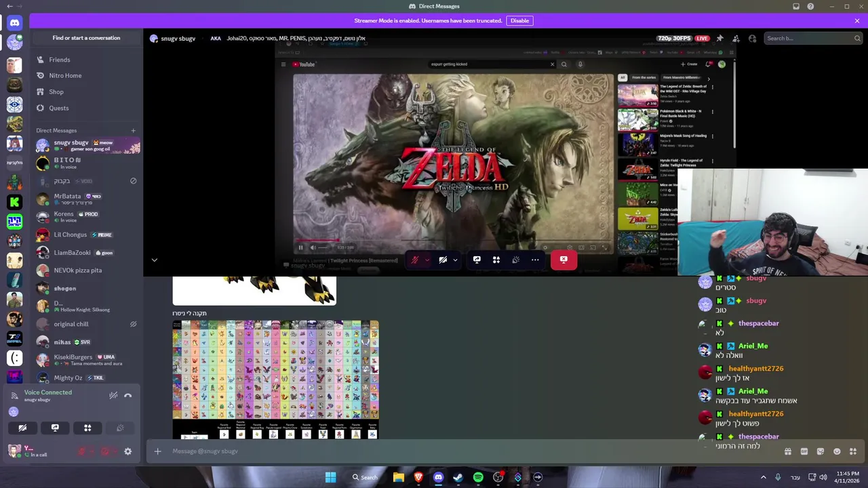
Task: Open the MrBatata direct message
Action: (86, 199)
